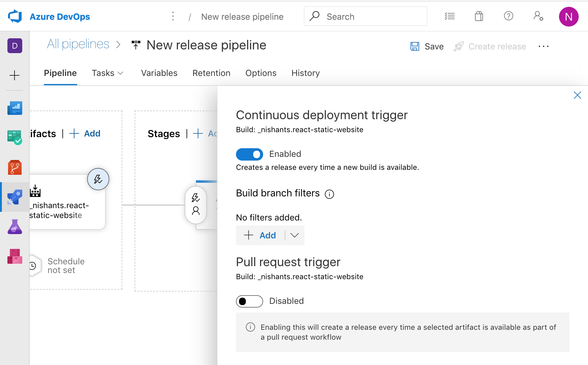Click the Create release button
Image resolution: width=588 pixels, height=365 pixels.
tap(490, 46)
